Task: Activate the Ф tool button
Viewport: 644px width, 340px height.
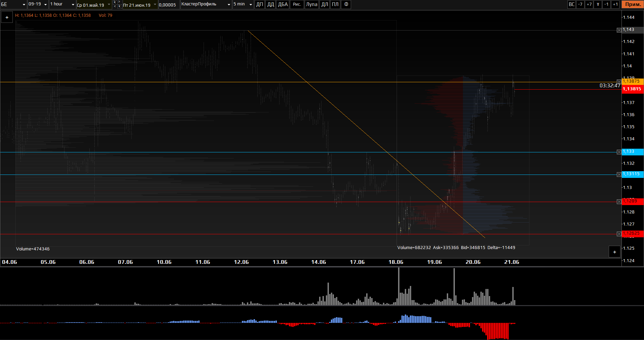Action: 346,4
